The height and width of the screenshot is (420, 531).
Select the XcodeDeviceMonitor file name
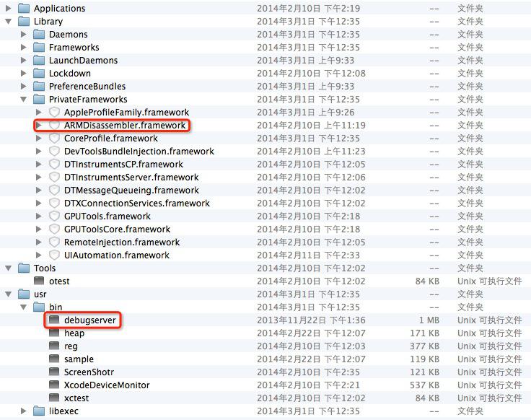pos(107,385)
